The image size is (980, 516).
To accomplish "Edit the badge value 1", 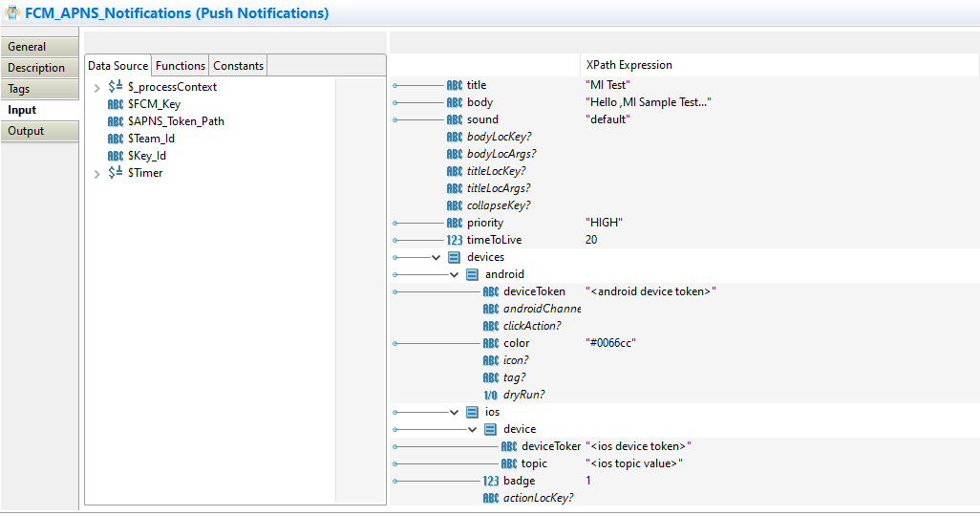I will 588,481.
